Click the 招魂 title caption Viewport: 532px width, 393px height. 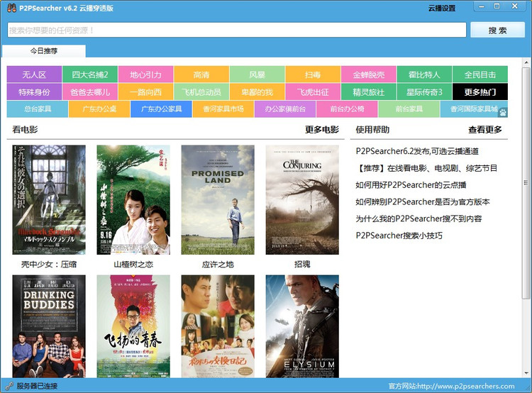tap(302, 264)
